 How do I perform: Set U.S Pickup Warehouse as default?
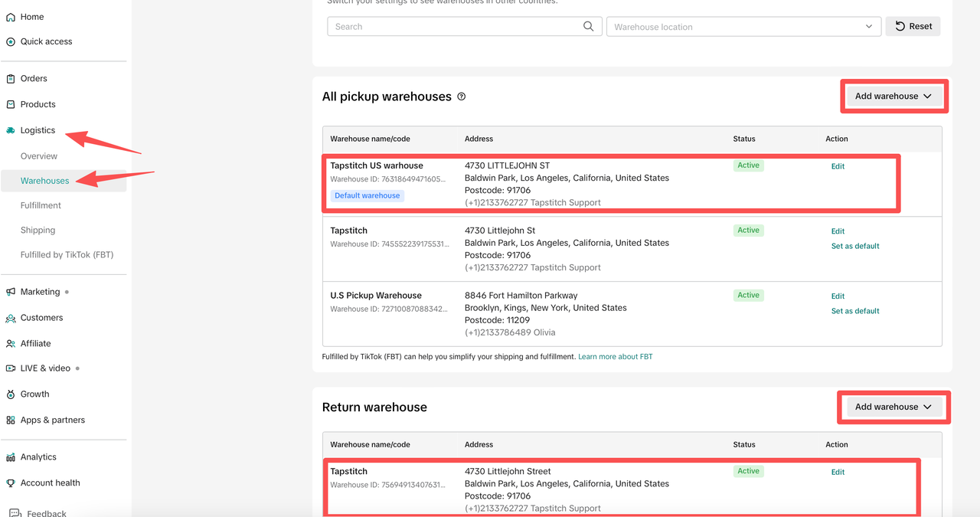(x=855, y=311)
